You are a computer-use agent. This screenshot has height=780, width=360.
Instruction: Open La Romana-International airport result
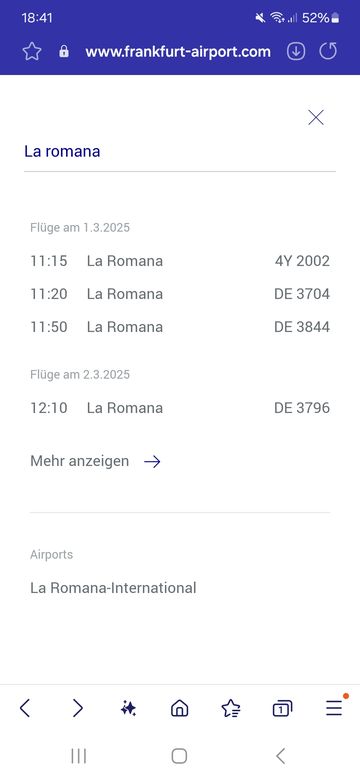(113, 588)
